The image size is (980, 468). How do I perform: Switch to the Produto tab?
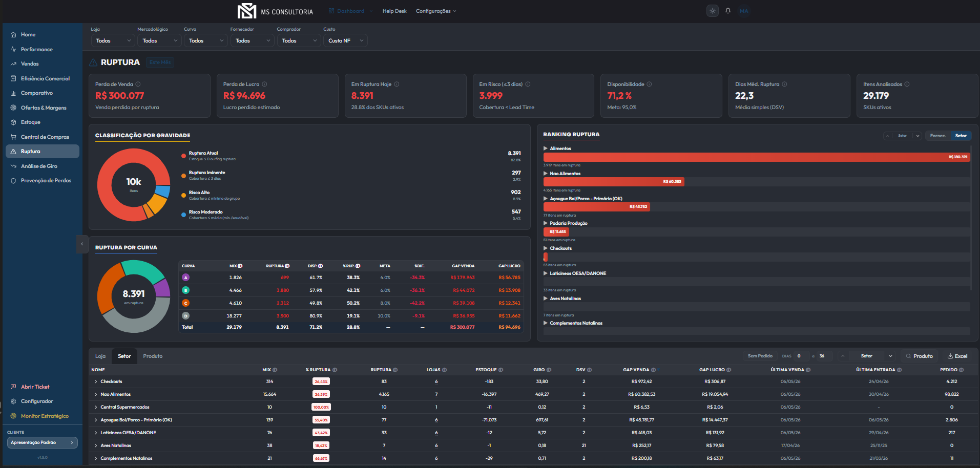coord(153,356)
